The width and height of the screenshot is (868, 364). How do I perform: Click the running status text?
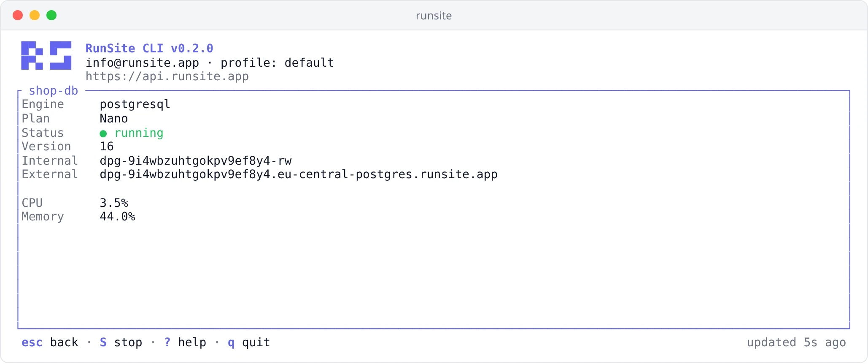click(139, 133)
